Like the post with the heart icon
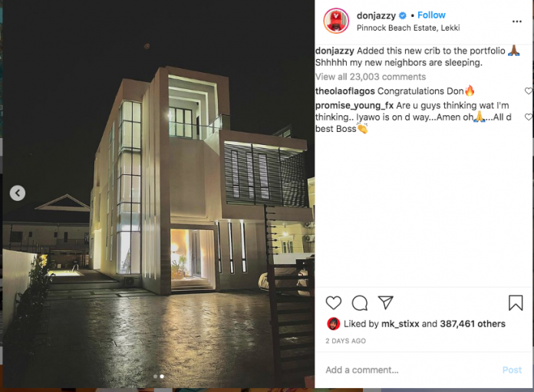 point(334,303)
